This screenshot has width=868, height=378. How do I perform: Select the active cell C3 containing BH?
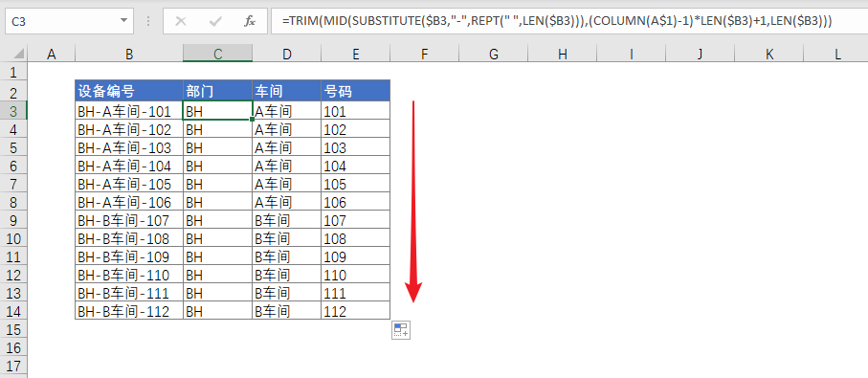click(217, 111)
